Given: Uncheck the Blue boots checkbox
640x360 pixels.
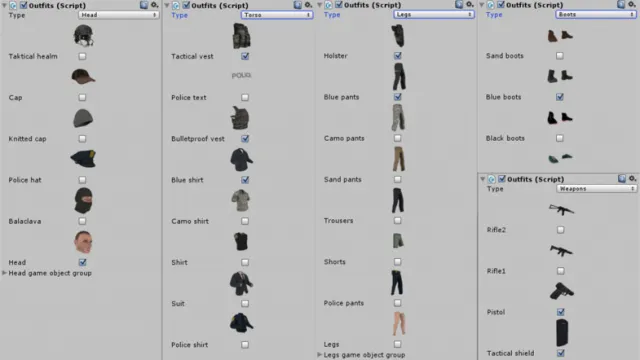Looking at the screenshot, I should [560, 97].
